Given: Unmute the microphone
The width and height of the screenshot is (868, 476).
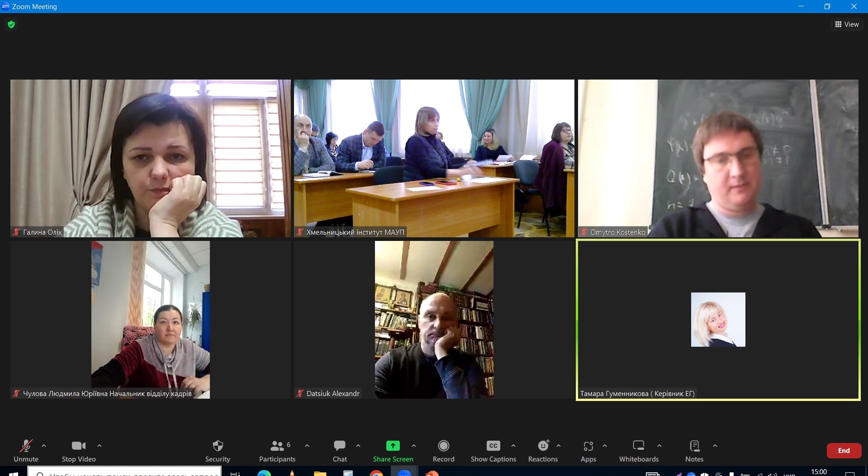Looking at the screenshot, I should tap(26, 450).
